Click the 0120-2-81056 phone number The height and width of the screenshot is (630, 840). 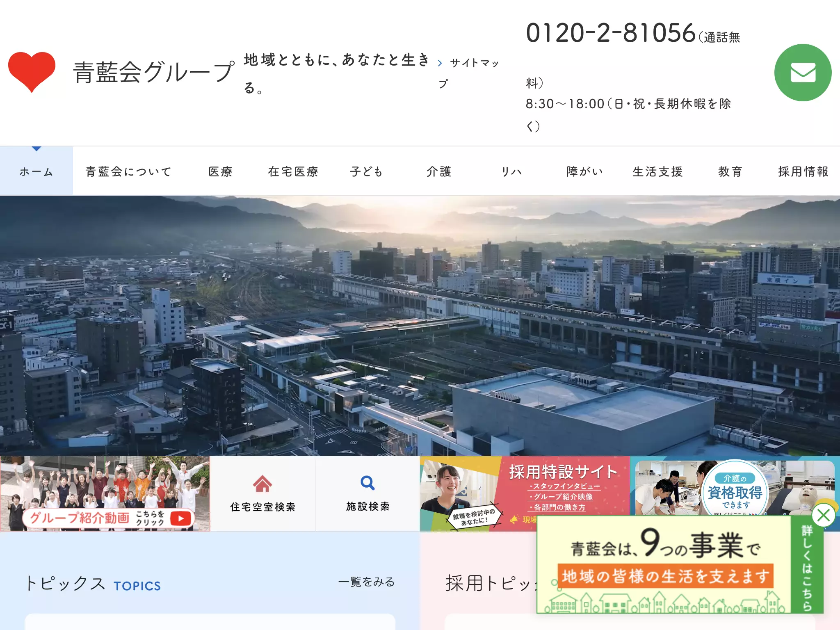point(611,33)
